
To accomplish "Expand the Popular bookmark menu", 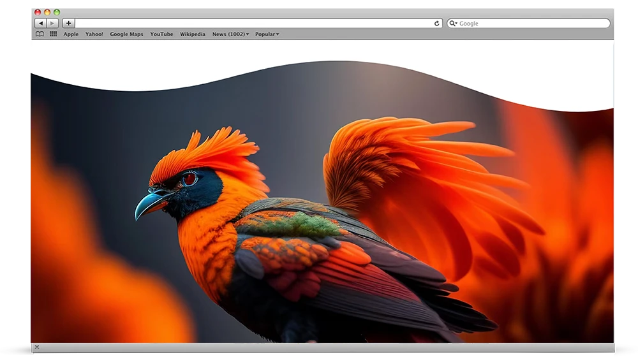I will [267, 34].
